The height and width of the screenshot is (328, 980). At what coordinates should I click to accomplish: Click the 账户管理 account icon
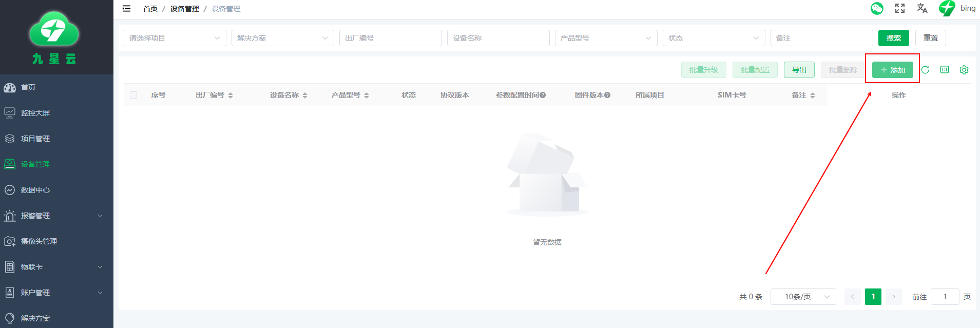pyautogui.click(x=10, y=293)
